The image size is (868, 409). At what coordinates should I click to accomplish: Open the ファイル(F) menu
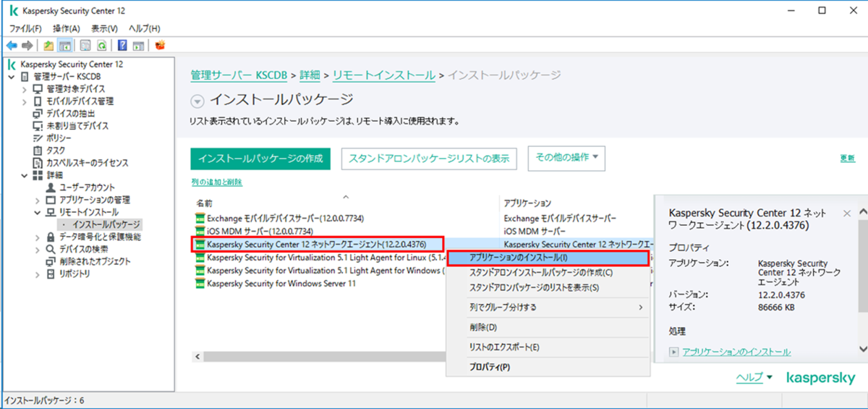(25, 28)
